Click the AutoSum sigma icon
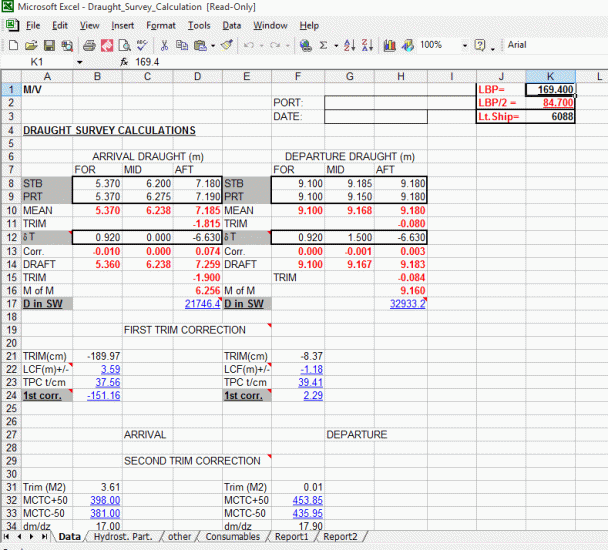This screenshot has width=608, height=550. click(322, 45)
